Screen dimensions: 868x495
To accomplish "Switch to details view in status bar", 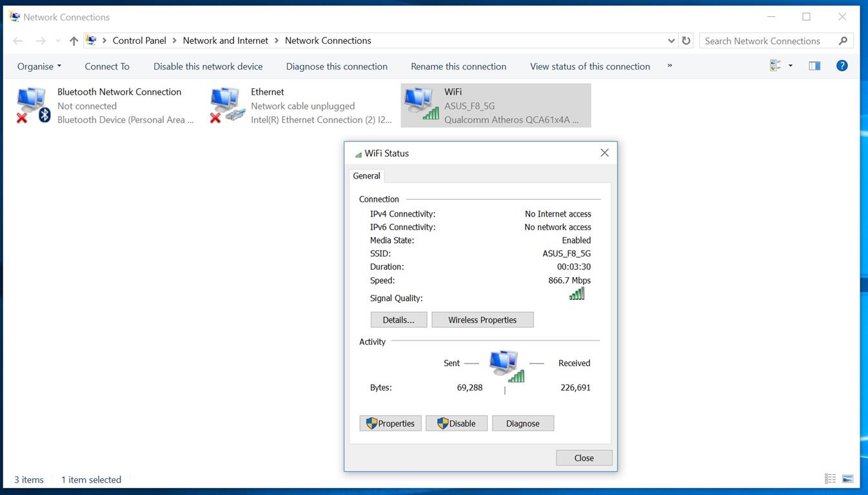I will point(831,479).
